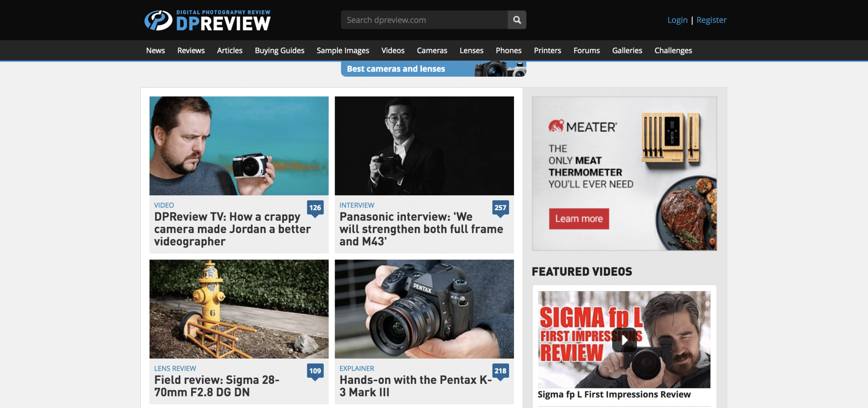Open the 257 comments bubble on the Panasonic interview
The image size is (868, 408).
click(500, 208)
